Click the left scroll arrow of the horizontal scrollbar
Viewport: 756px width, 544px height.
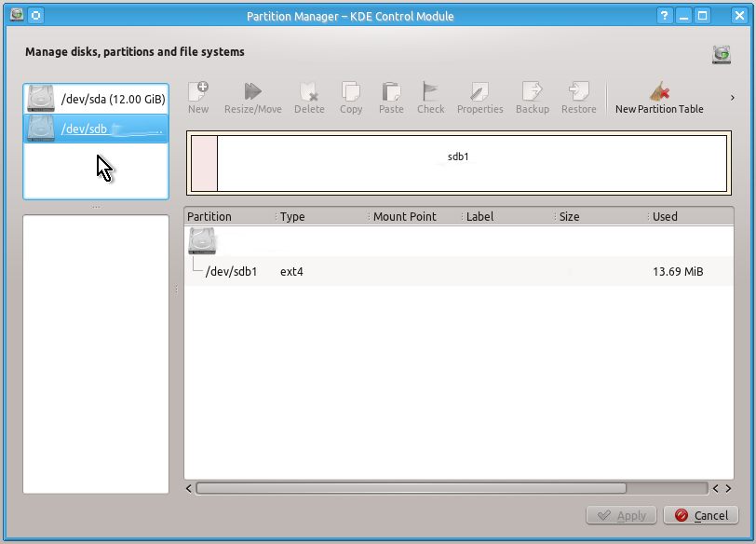(188, 488)
